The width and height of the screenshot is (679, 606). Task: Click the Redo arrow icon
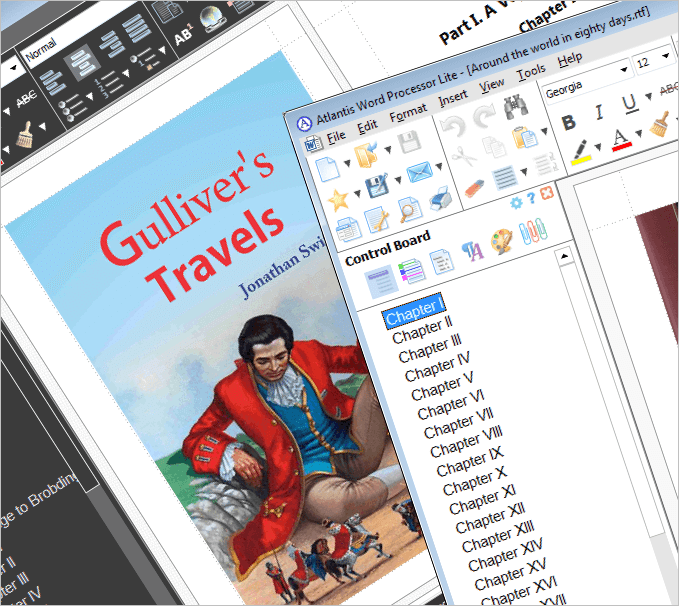pyautogui.click(x=484, y=115)
